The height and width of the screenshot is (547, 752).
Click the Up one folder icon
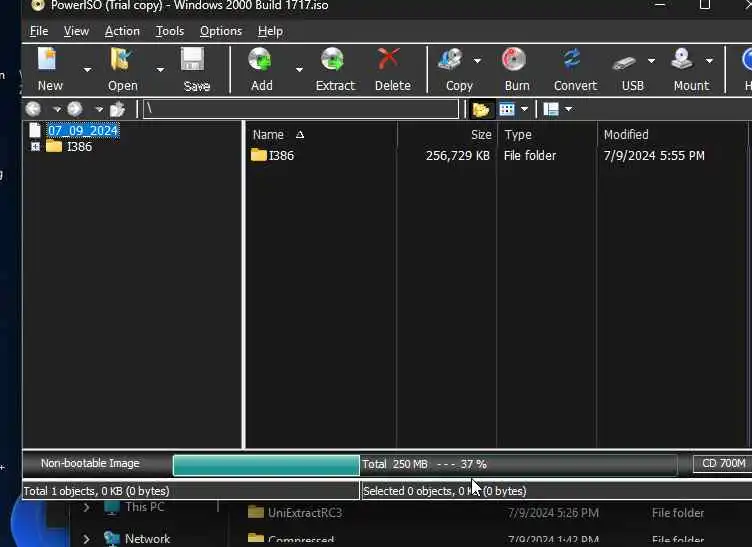[118, 109]
